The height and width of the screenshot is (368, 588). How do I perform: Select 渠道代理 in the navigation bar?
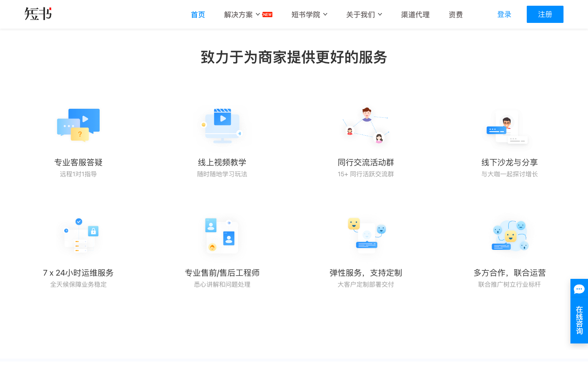pos(415,14)
